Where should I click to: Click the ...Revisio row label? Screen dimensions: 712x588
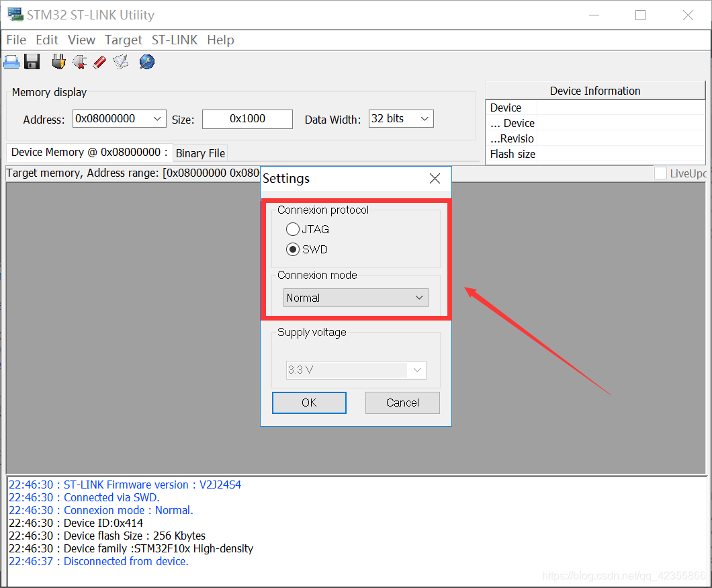click(512, 138)
